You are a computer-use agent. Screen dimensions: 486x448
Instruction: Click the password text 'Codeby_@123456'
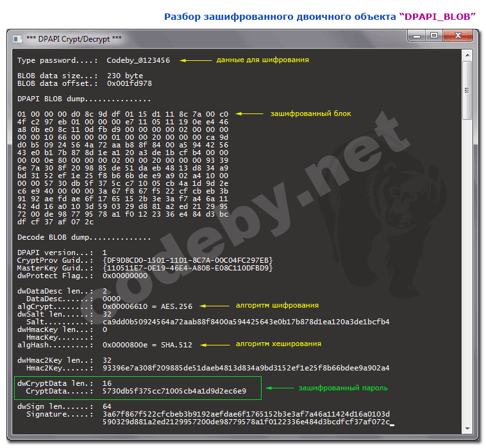click(x=138, y=60)
